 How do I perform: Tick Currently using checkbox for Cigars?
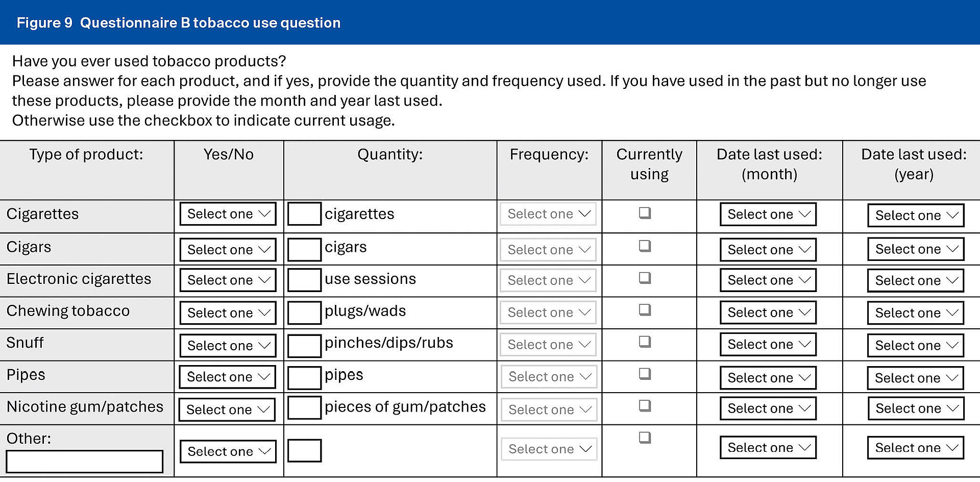[645, 246]
